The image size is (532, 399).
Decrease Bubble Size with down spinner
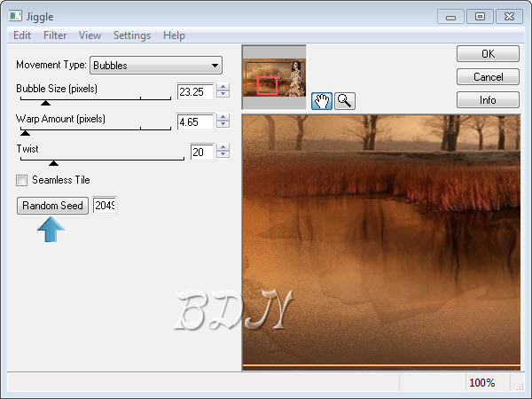click(223, 94)
